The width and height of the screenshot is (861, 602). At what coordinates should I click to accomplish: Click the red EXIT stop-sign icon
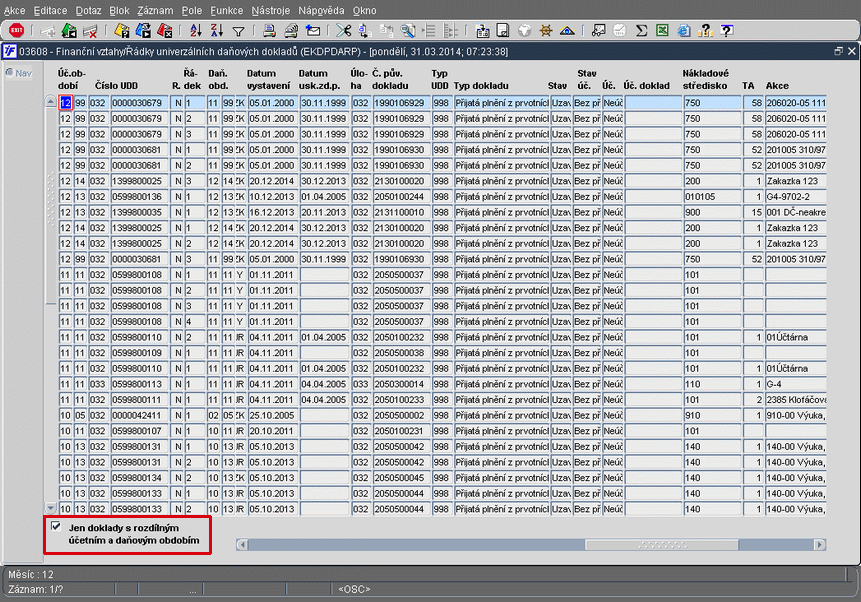pyautogui.click(x=16, y=30)
